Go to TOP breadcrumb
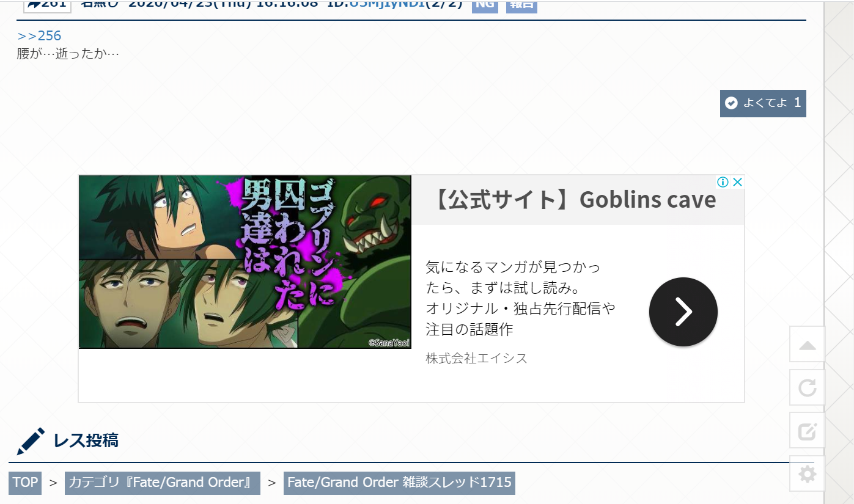 point(25,483)
